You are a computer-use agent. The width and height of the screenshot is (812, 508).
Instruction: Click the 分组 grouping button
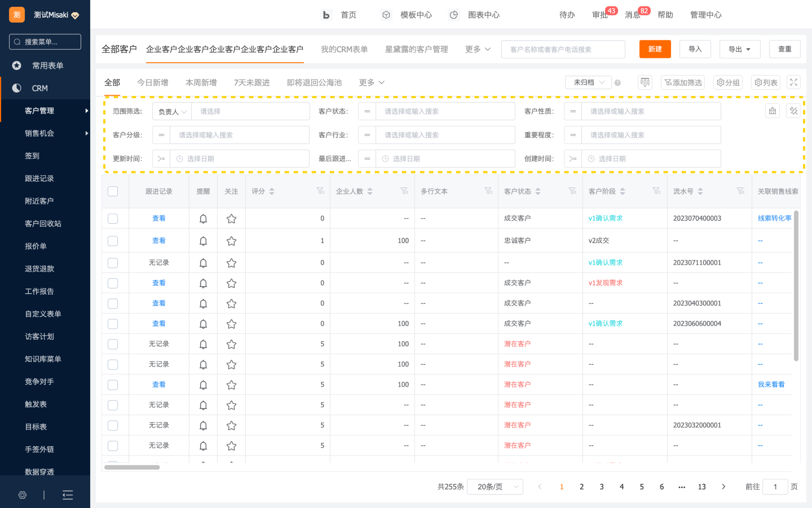[x=728, y=82]
